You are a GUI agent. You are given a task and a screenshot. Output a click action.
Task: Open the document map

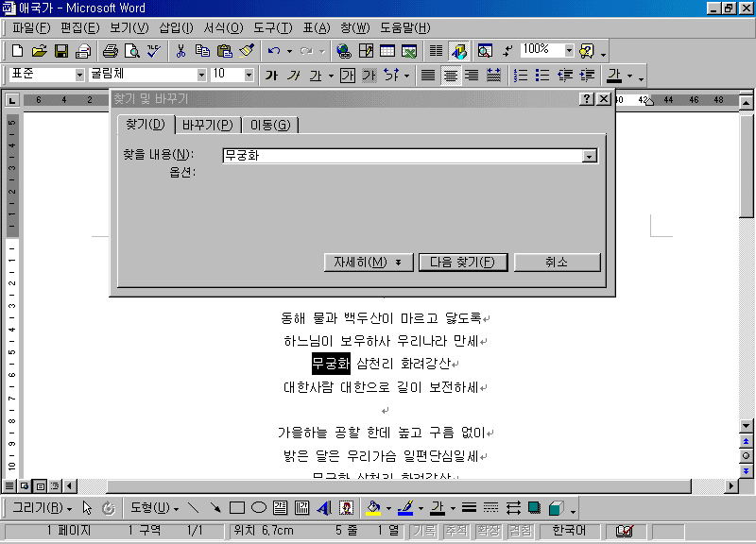(485, 51)
